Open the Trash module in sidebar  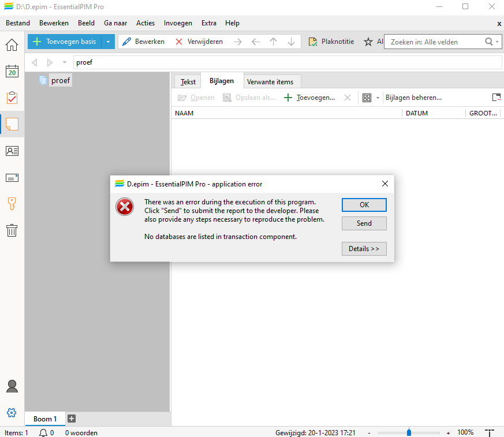[12, 230]
